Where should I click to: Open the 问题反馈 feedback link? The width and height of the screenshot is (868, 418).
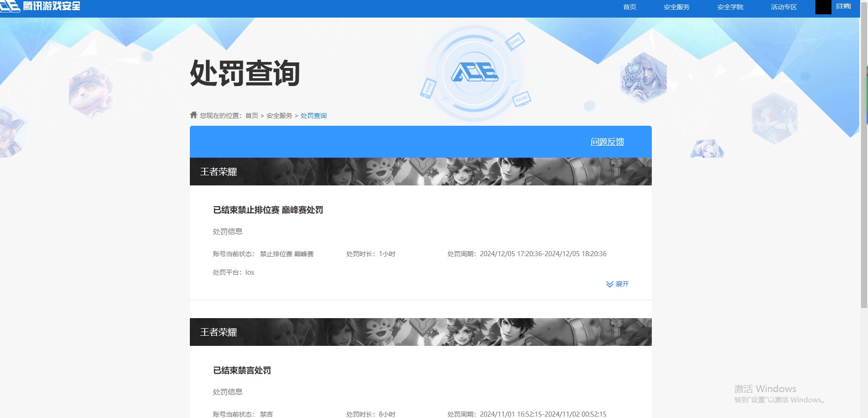[x=607, y=142]
